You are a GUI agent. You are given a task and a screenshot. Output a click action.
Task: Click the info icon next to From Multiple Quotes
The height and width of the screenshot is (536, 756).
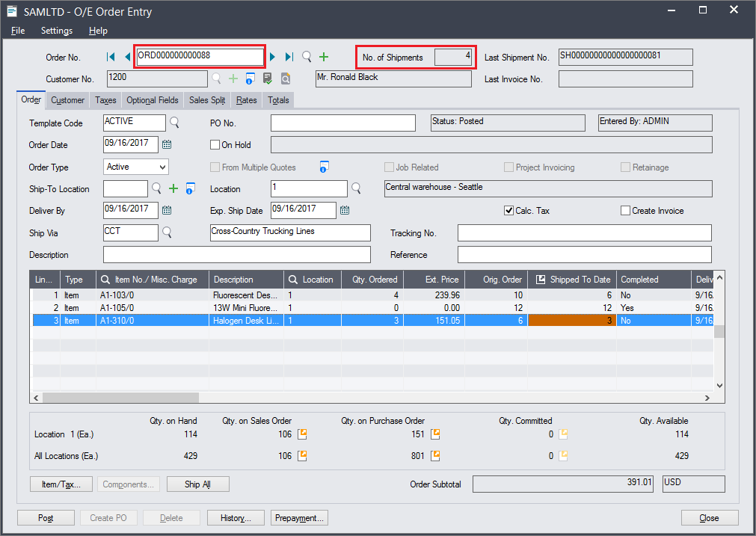(x=324, y=167)
